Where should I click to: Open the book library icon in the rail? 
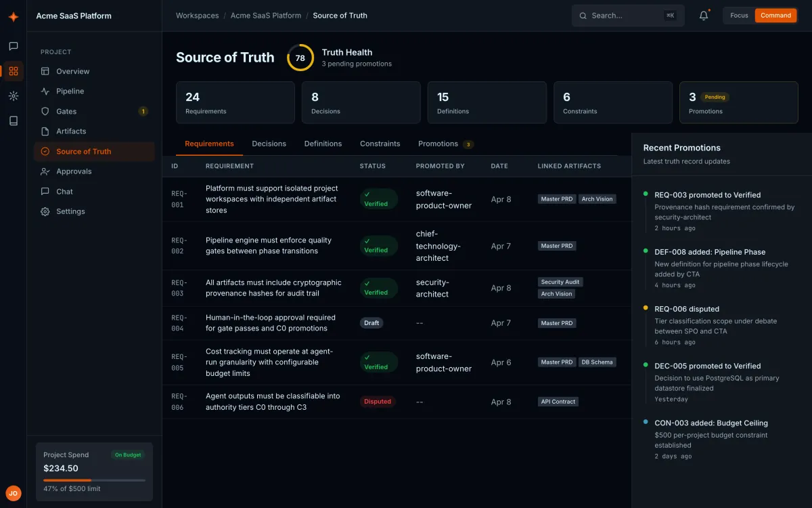[13, 121]
